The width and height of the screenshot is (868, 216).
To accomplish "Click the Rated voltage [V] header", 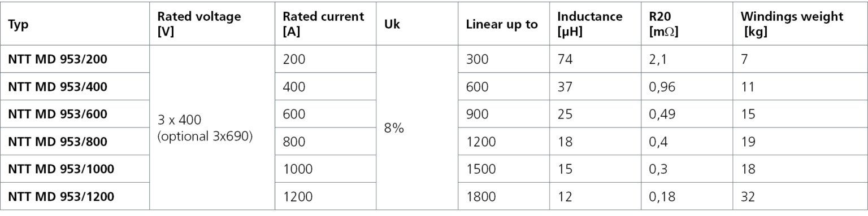I will point(199,25).
